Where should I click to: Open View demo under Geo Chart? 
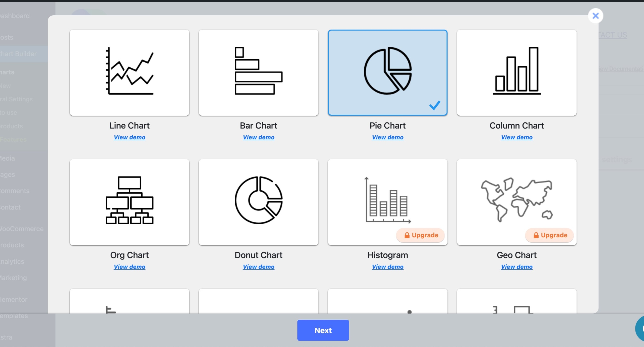point(516,267)
